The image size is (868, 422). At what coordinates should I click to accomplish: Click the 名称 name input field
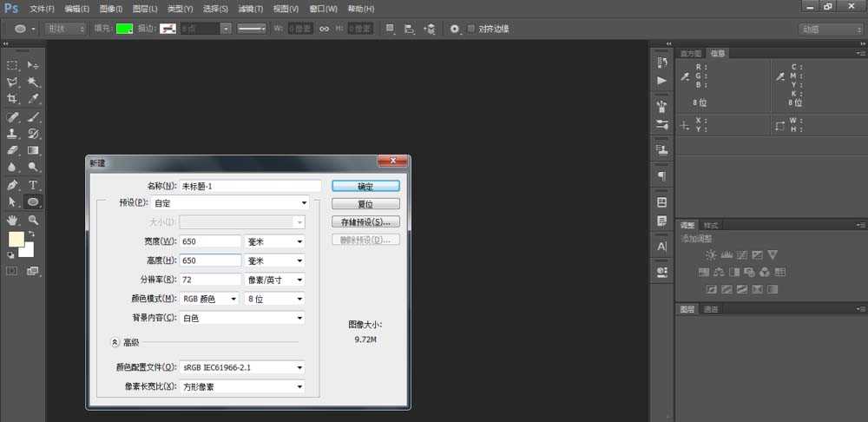(x=250, y=186)
